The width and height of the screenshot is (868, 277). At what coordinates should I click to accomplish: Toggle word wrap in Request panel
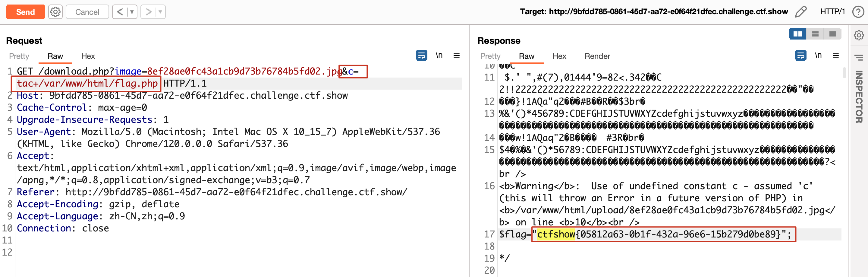[421, 55]
